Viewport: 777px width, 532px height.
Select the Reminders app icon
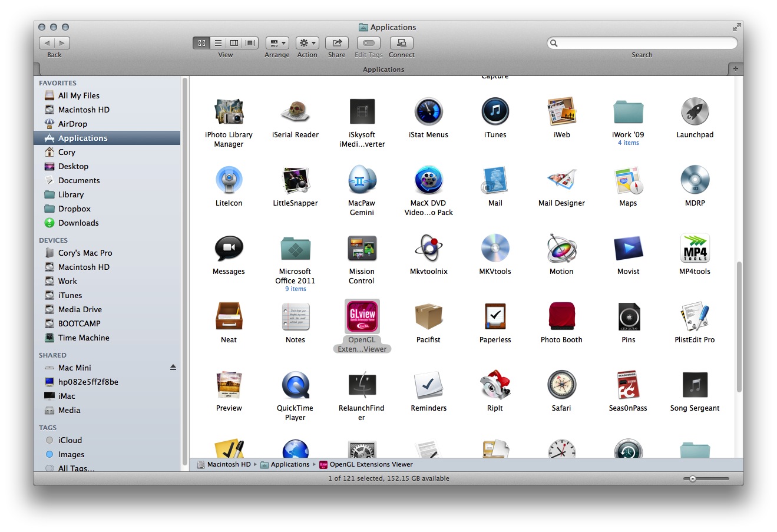(x=428, y=385)
